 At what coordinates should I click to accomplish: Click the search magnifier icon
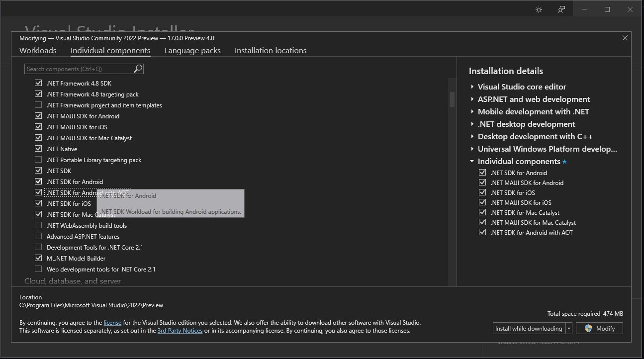[x=137, y=69]
